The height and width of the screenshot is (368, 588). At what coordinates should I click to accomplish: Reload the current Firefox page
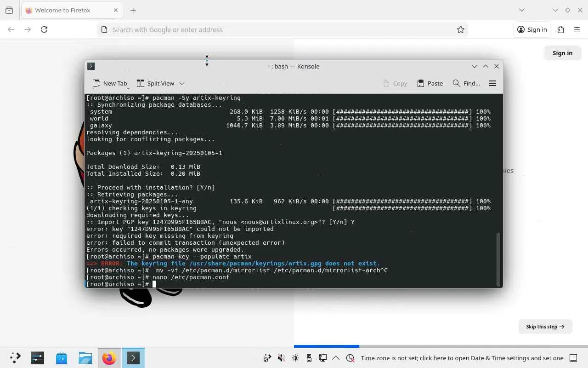pyautogui.click(x=44, y=29)
